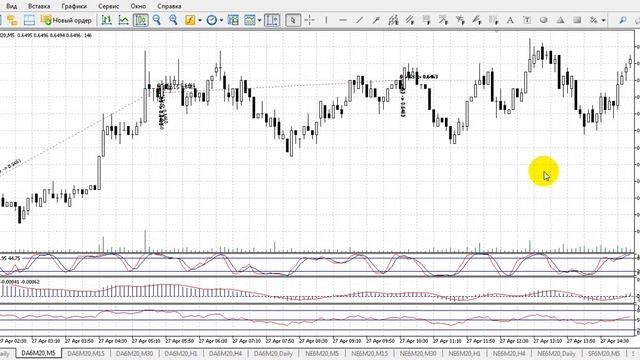Select the trendline drawing tool
The image size is (640, 360).
coord(359,20)
